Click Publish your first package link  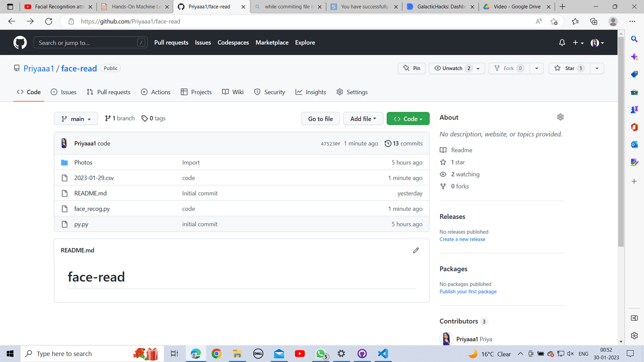pos(468,291)
